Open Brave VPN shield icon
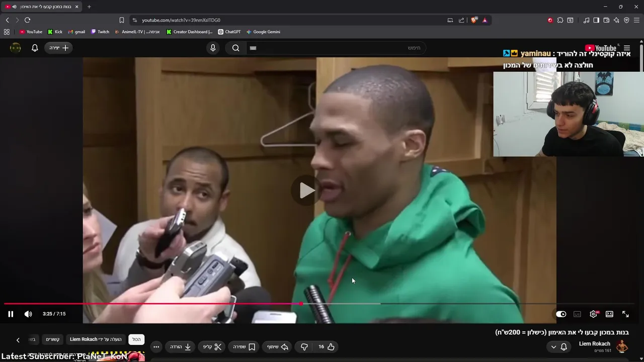This screenshot has width=644, height=362. click(x=626, y=20)
